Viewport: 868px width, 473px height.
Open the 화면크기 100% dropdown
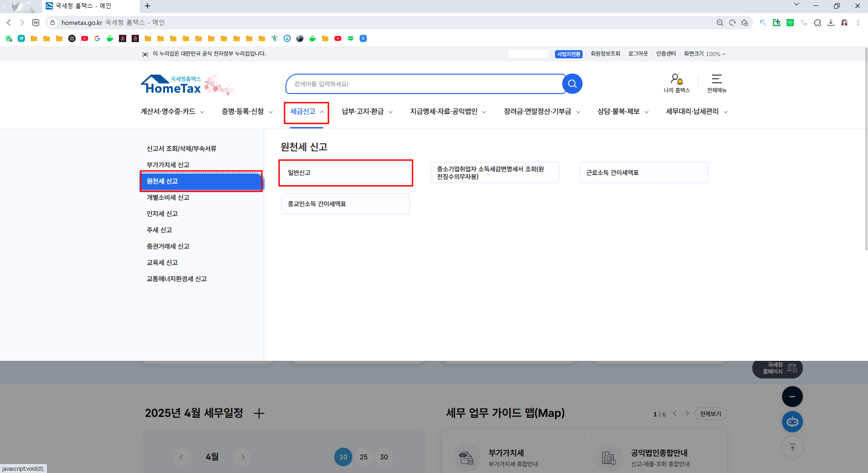pyautogui.click(x=705, y=54)
